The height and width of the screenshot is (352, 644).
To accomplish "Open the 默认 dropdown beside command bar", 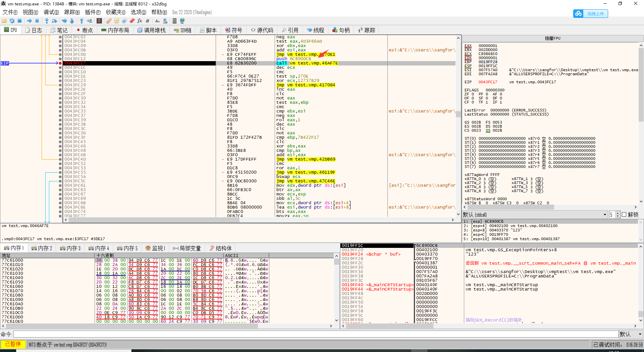I will click(631, 334).
